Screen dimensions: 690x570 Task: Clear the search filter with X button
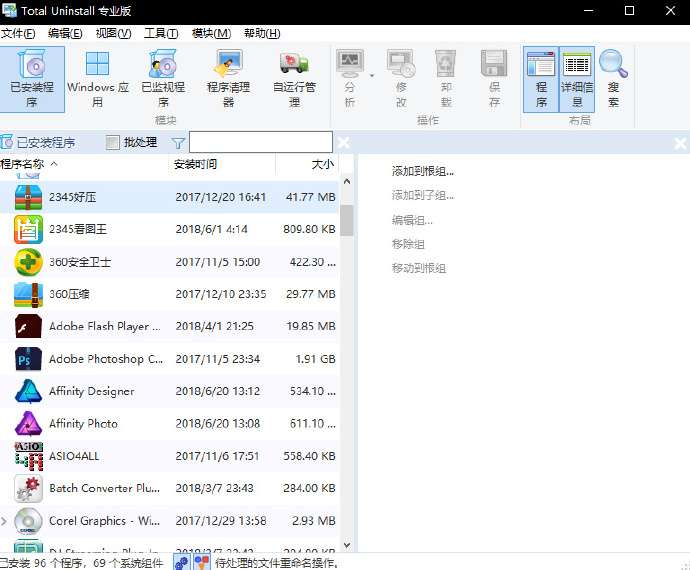[344, 143]
